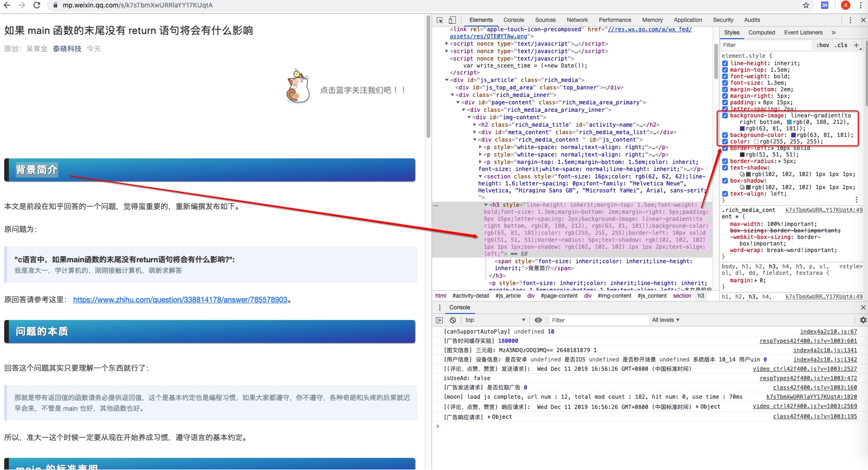Click the 泰晓科技 account link
This screenshot has width=868, height=470.
click(67, 49)
